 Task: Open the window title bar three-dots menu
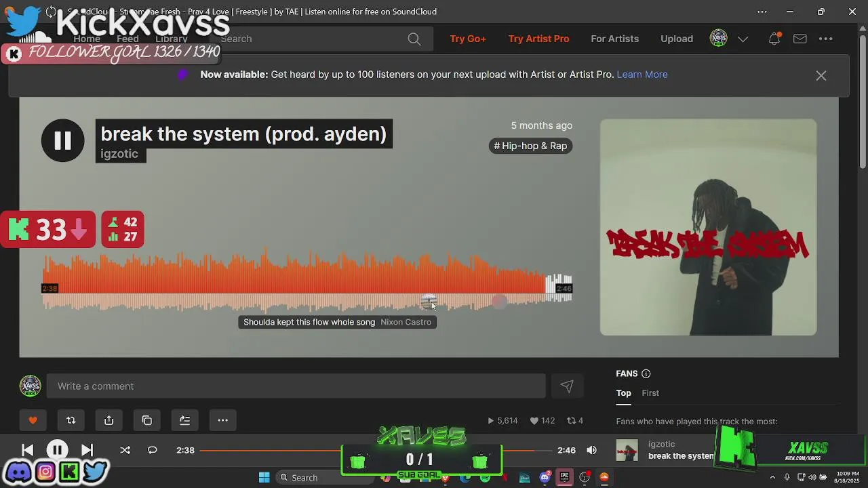coord(762,12)
